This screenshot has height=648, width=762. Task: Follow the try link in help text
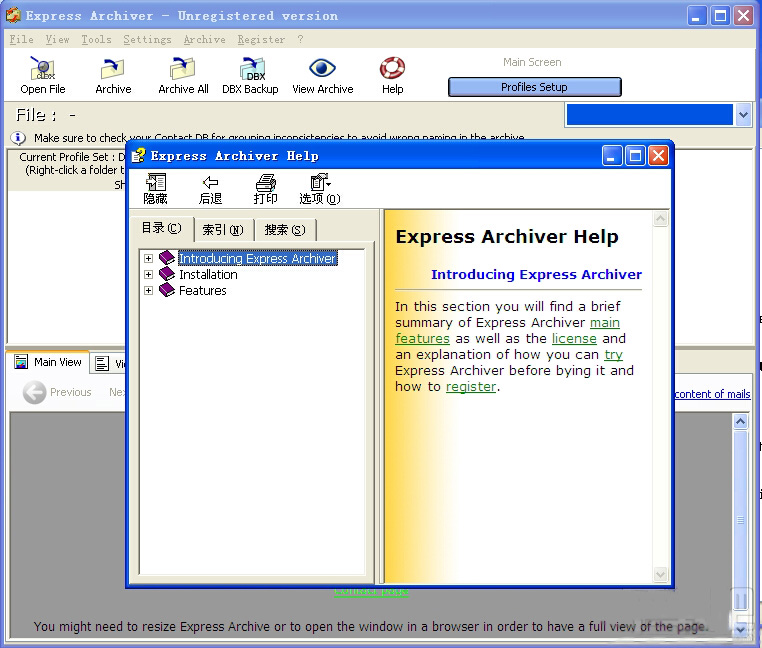point(613,354)
